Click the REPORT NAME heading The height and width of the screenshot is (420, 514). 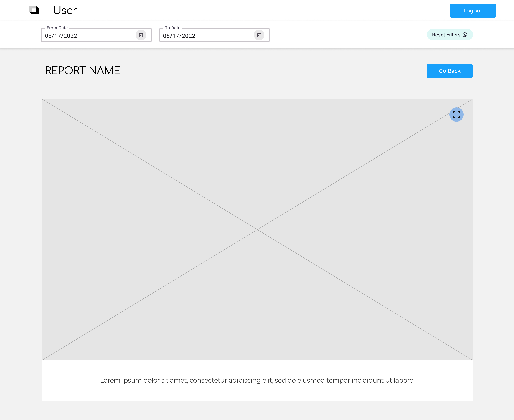click(x=83, y=71)
